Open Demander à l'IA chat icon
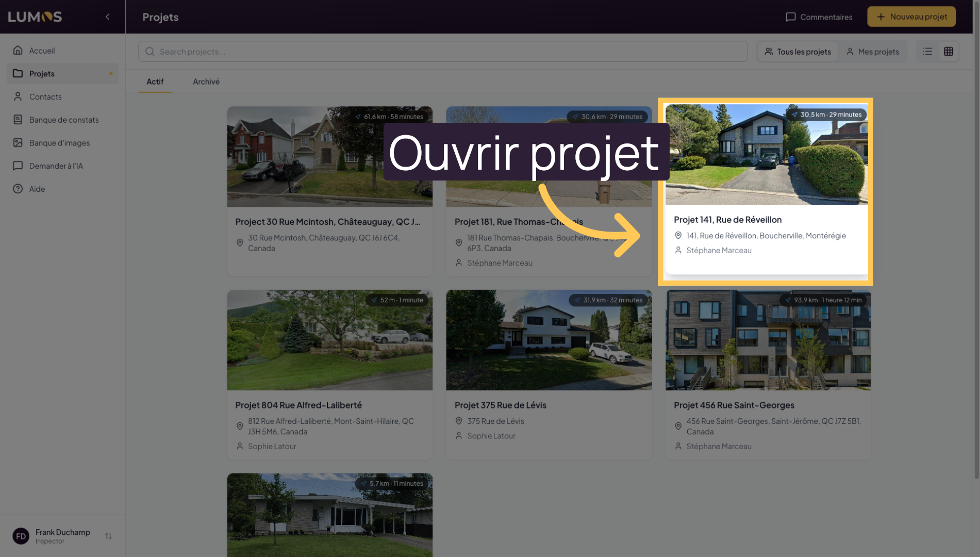 point(18,166)
